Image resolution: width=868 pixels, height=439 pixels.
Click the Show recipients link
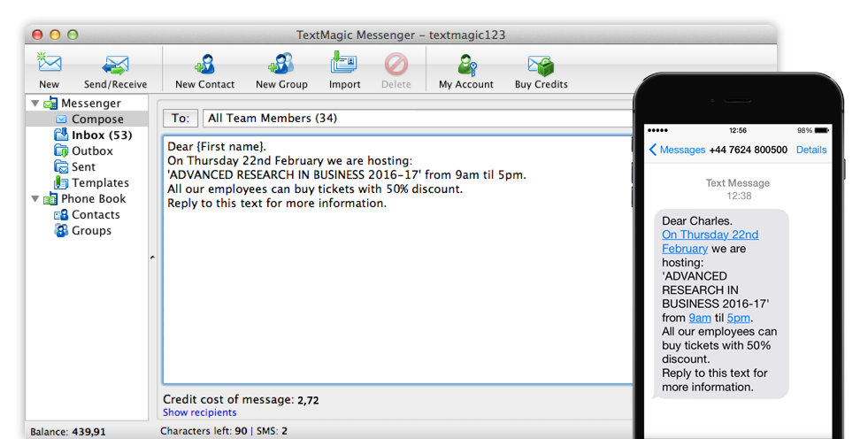pos(199,412)
